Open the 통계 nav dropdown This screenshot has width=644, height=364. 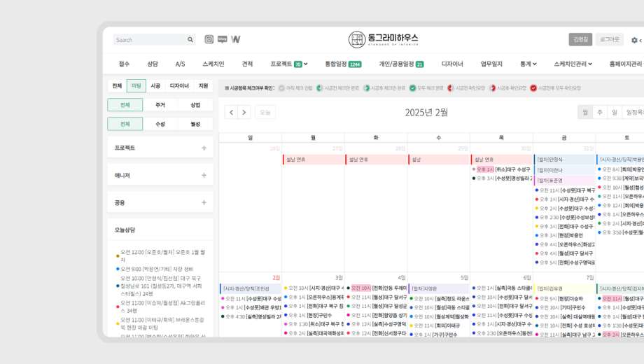528,64
